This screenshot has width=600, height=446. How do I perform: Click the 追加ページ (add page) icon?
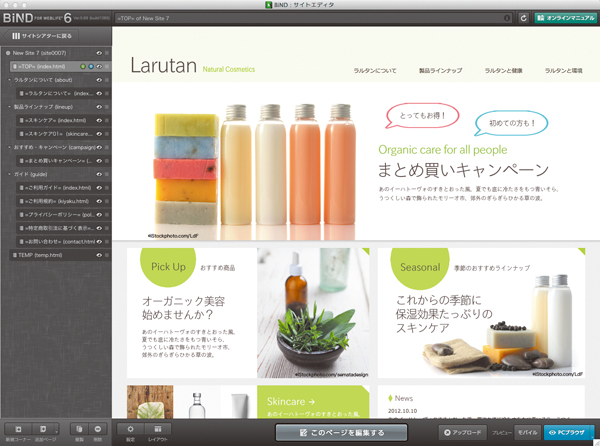click(x=43, y=429)
